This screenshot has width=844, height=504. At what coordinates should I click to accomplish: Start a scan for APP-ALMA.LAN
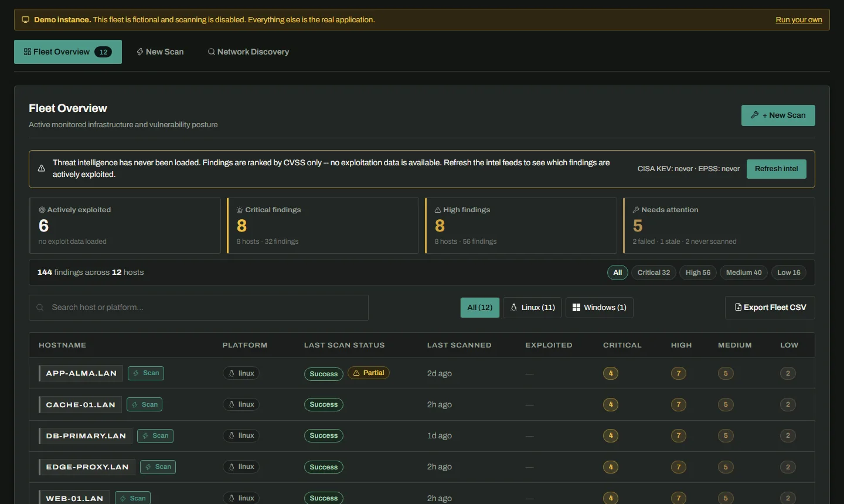[x=146, y=373]
